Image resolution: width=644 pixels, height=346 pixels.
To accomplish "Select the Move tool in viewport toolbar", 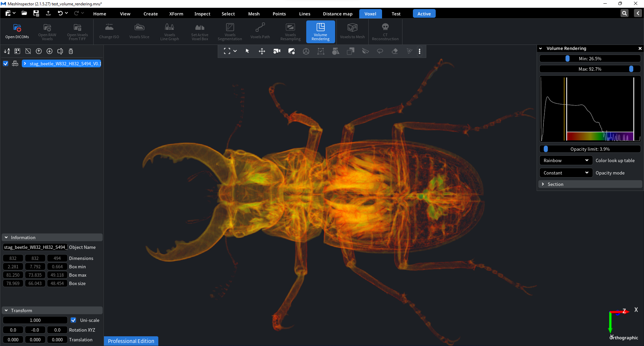I will [x=262, y=51].
